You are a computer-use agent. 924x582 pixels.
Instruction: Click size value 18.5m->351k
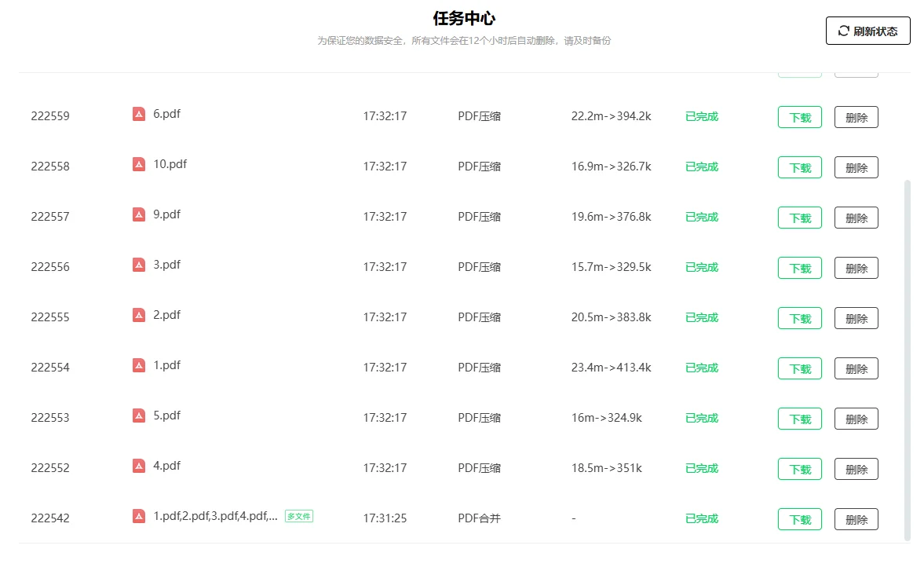[x=606, y=467]
